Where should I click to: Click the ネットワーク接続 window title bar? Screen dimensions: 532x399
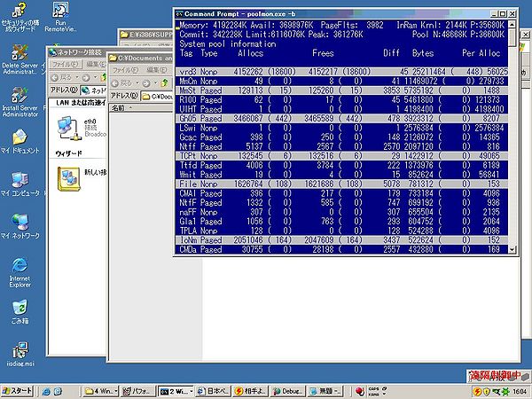click(x=77, y=52)
